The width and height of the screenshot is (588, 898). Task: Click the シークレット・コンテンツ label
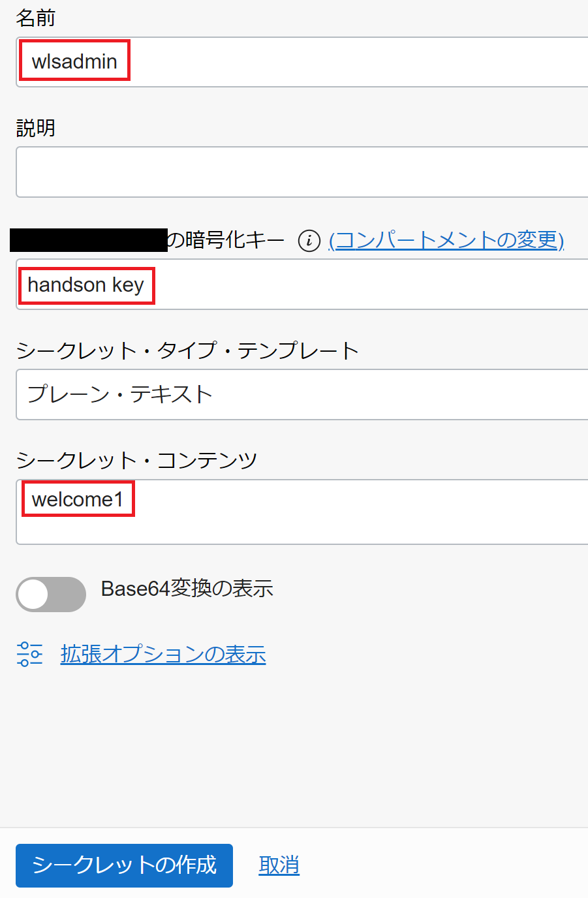point(136,460)
